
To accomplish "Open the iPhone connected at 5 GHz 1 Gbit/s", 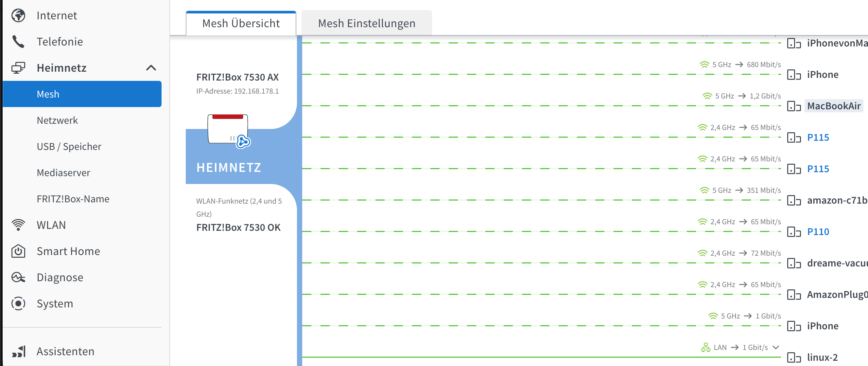I will (x=823, y=326).
